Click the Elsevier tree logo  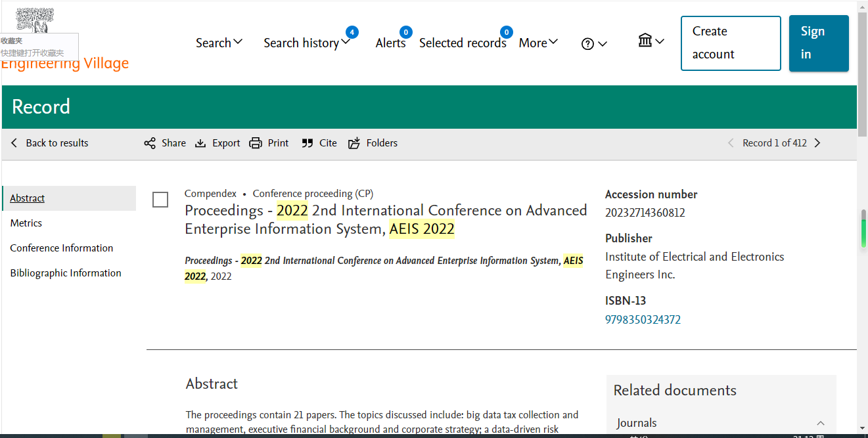coord(34,21)
